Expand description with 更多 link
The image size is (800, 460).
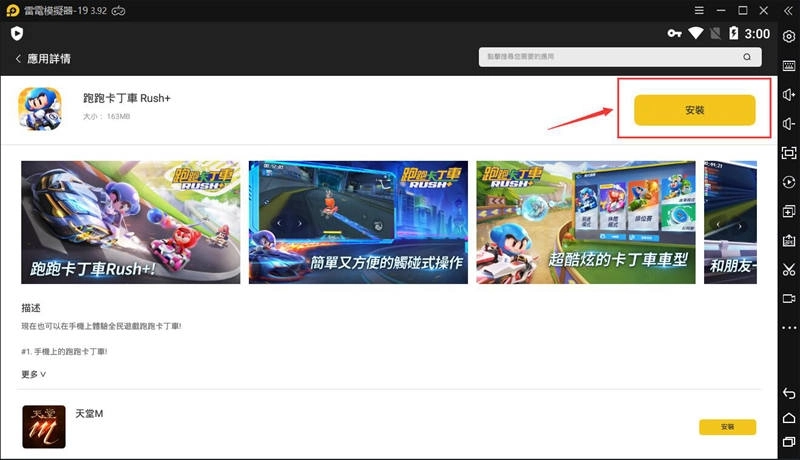pyautogui.click(x=33, y=374)
